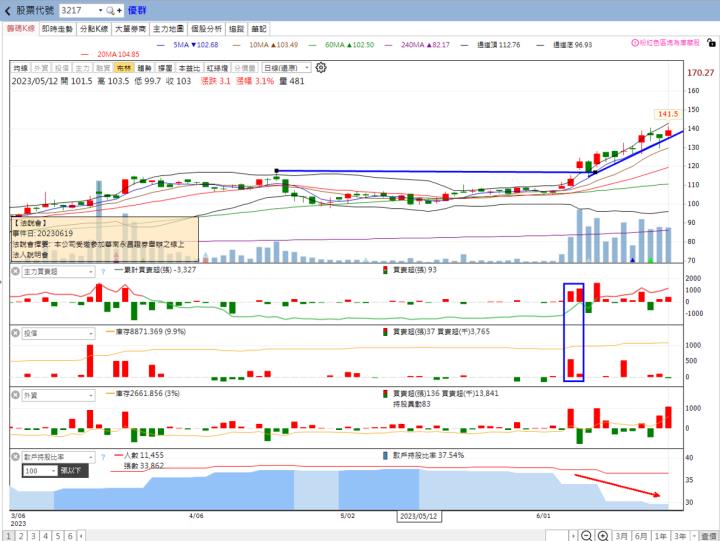Toggle the 融資 overlay button
This screenshot has height=541, width=720.
[103, 68]
